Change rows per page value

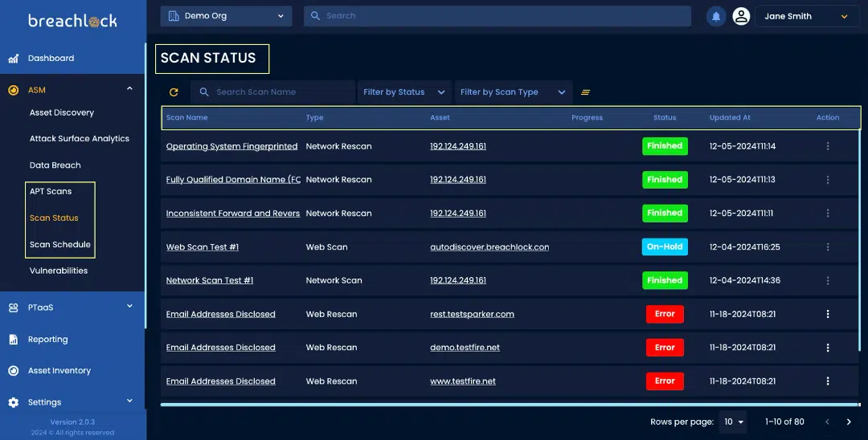[x=733, y=422]
